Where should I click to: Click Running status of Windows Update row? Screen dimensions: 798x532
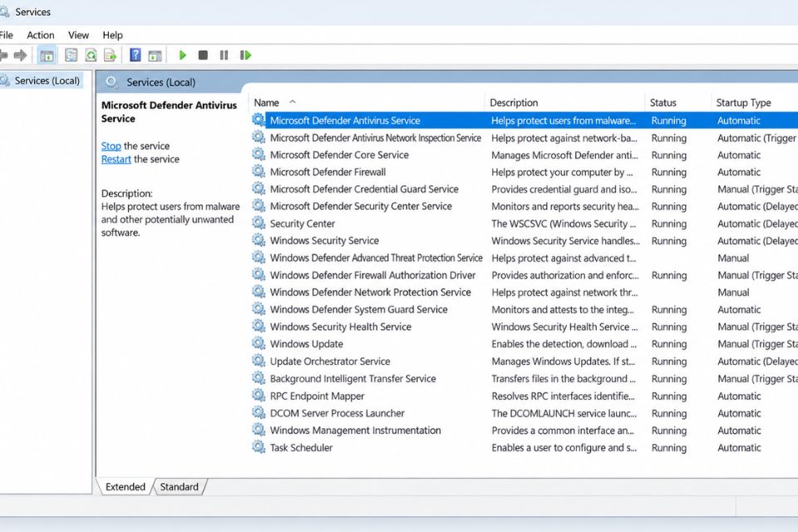coord(668,343)
